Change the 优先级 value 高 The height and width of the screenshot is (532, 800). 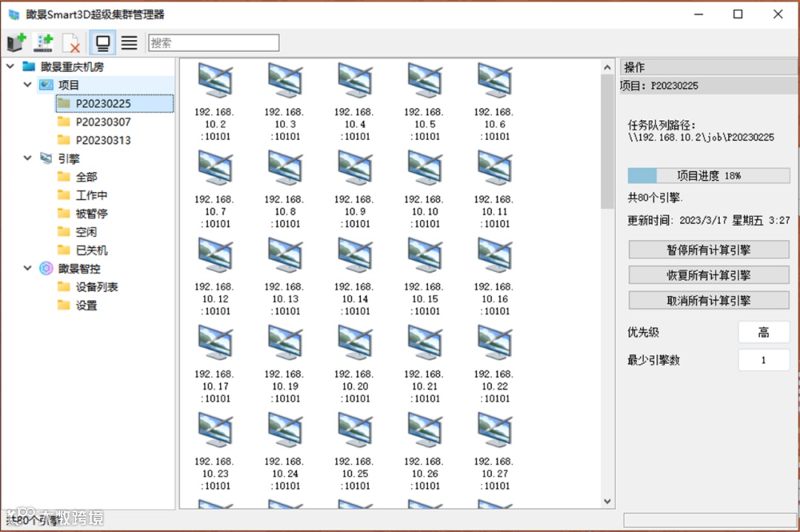click(x=763, y=333)
